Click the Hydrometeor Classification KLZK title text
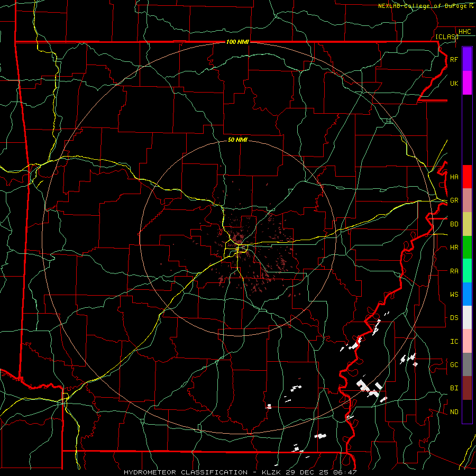The image size is (476, 476). click(240, 472)
